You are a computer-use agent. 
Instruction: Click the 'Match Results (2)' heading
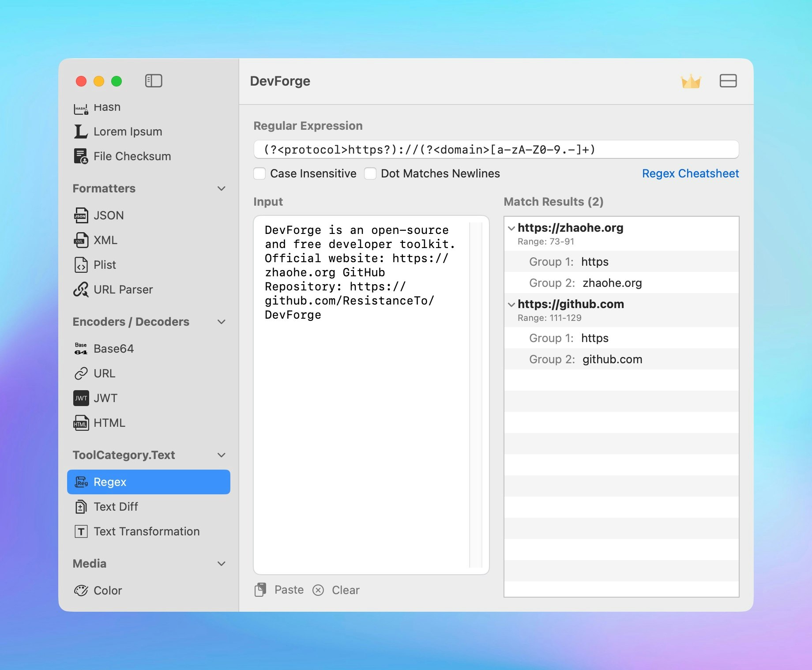[x=553, y=202]
